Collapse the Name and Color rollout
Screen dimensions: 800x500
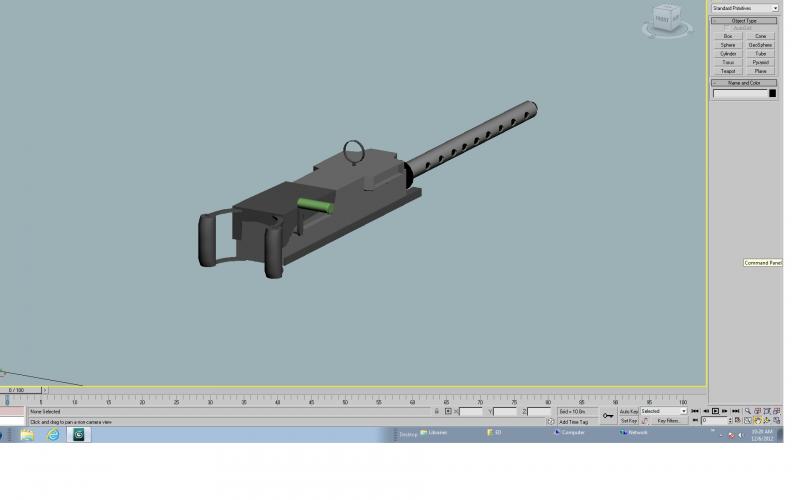pos(744,83)
